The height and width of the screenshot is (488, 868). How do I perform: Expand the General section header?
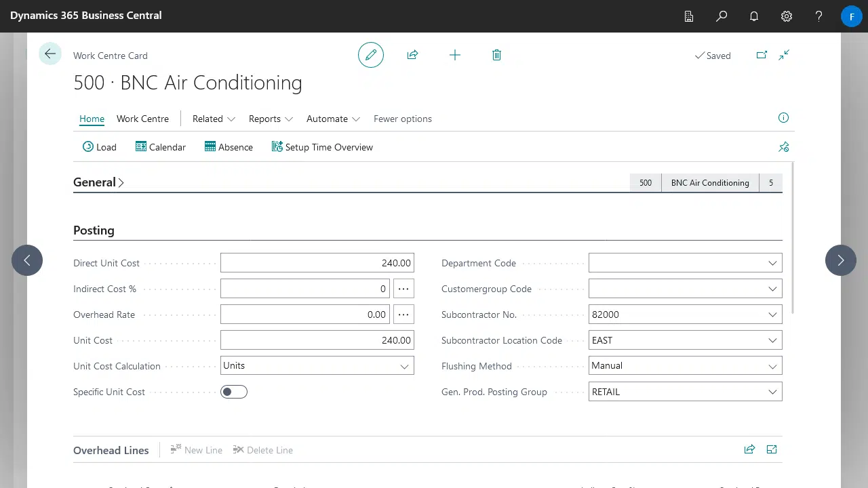[99, 182]
